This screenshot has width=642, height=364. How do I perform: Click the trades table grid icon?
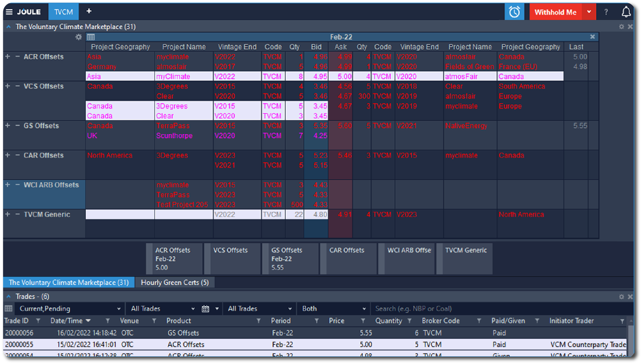point(9,308)
